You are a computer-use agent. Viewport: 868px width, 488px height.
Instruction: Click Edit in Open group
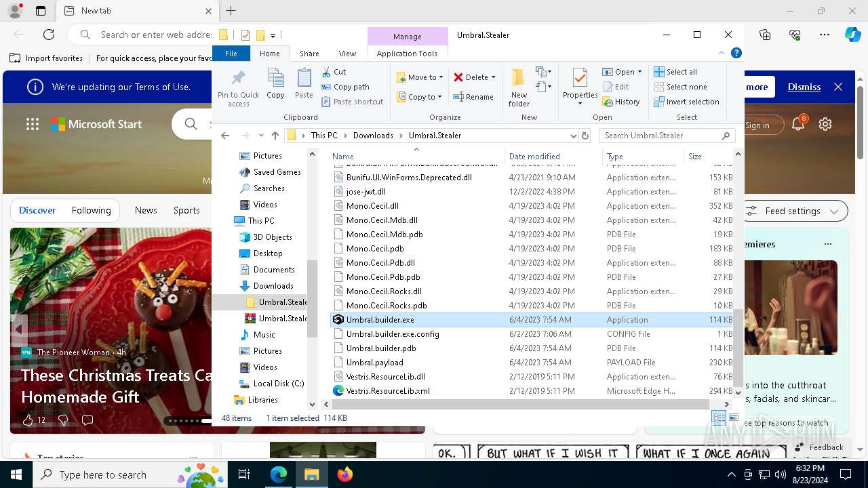coord(616,87)
